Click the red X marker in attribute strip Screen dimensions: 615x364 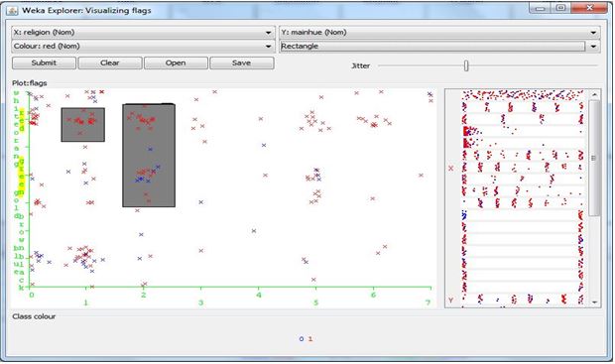tap(450, 168)
